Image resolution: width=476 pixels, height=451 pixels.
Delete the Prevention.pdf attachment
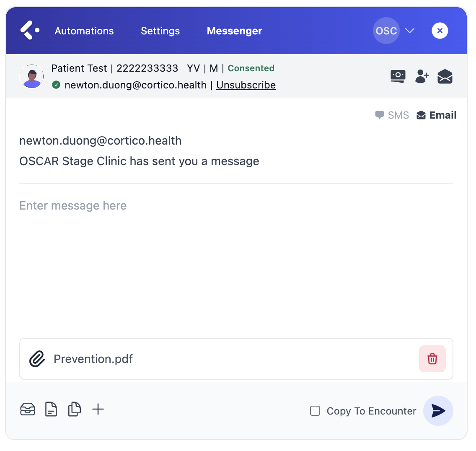click(432, 359)
